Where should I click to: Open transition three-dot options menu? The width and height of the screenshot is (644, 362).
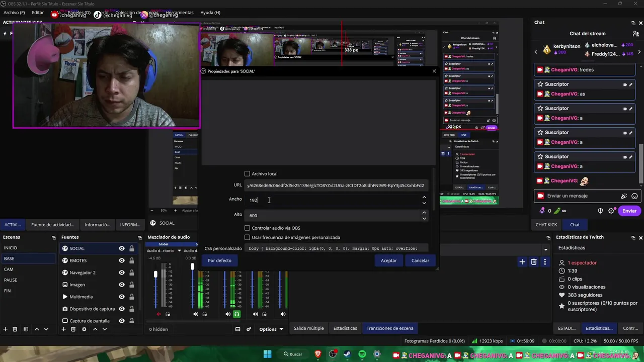click(545, 262)
